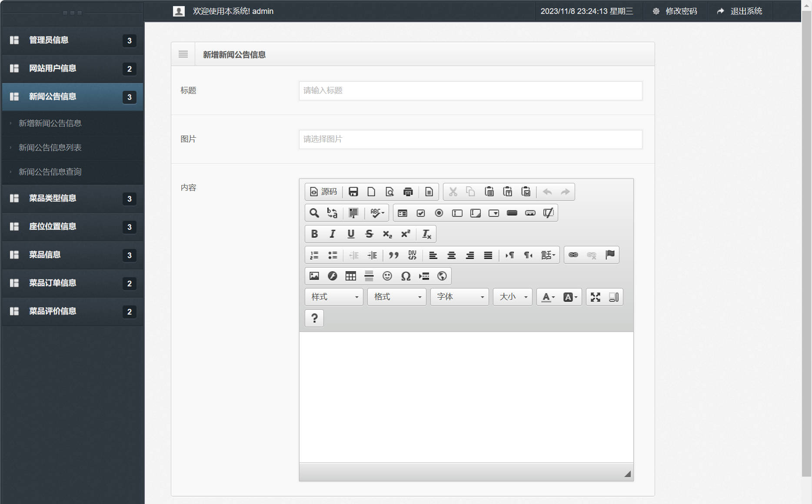
Task: Insert a table in the editor
Action: (350, 276)
